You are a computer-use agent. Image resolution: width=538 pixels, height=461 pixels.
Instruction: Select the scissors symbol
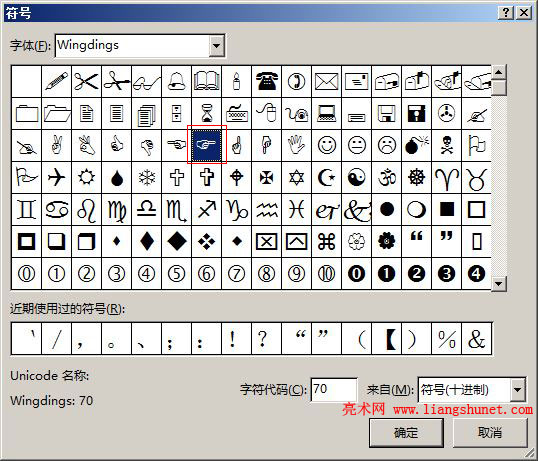[86, 82]
